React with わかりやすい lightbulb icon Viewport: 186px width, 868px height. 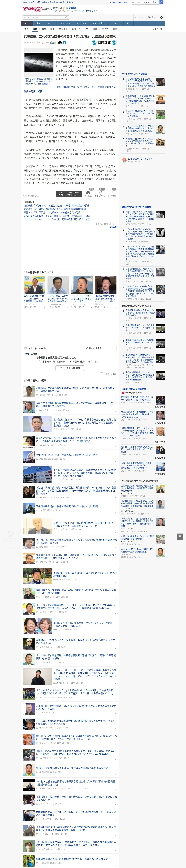(x=100, y=192)
